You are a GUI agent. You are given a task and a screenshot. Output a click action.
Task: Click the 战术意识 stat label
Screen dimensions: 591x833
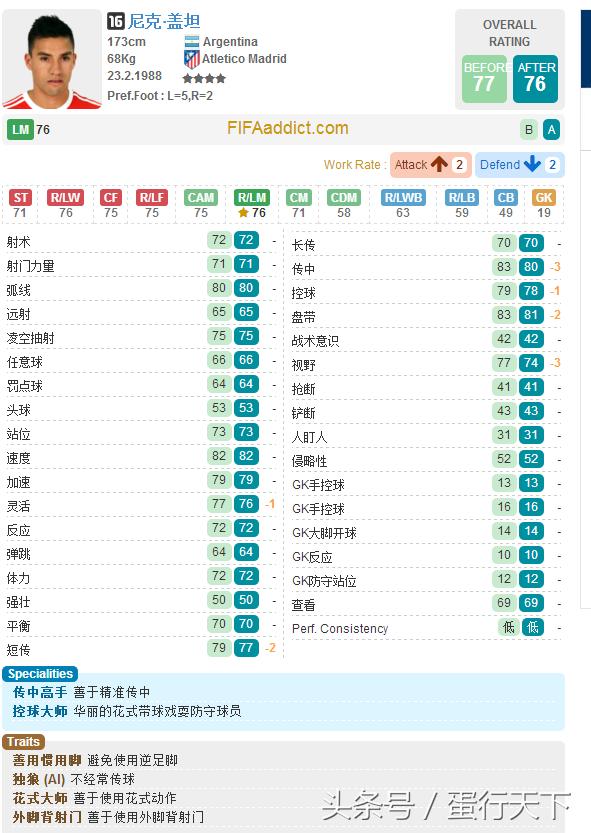315,341
